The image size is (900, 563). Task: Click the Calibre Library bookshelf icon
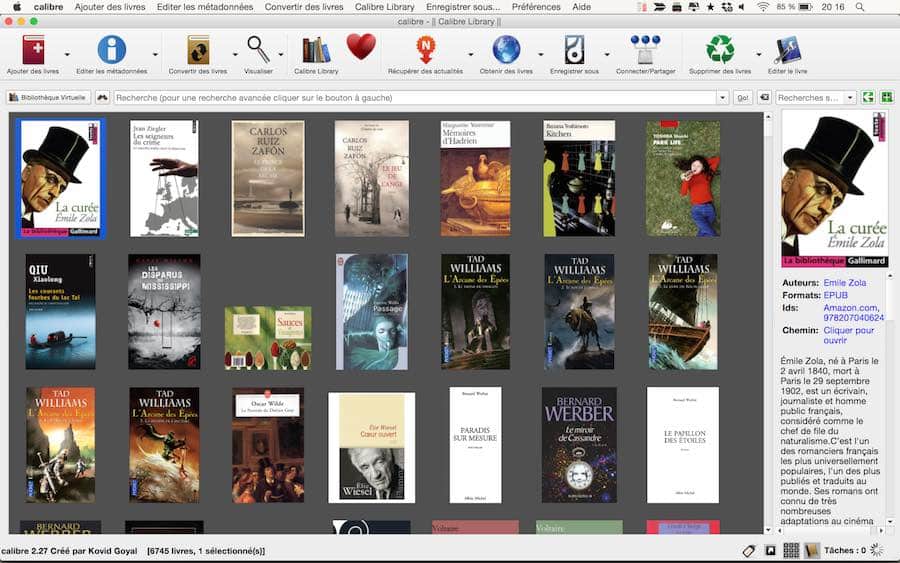pyautogui.click(x=316, y=51)
